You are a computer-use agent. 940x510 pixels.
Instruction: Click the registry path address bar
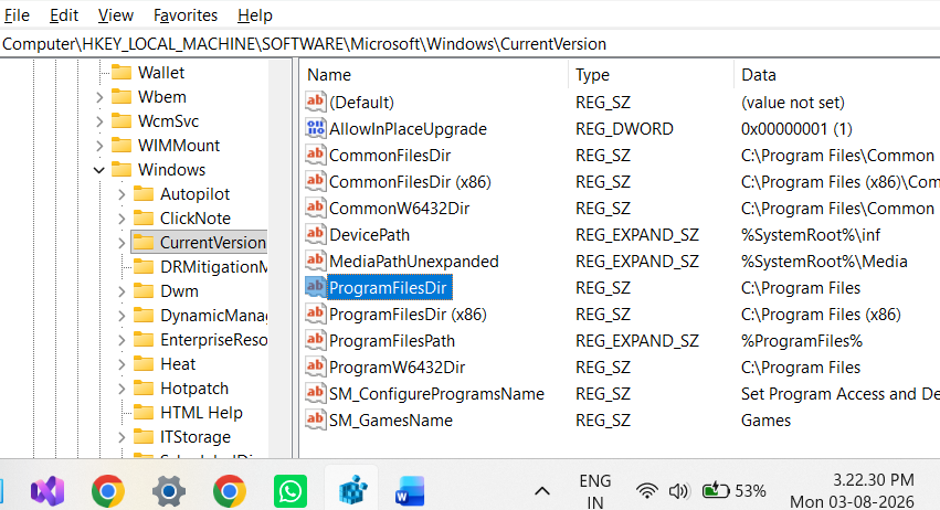470,44
